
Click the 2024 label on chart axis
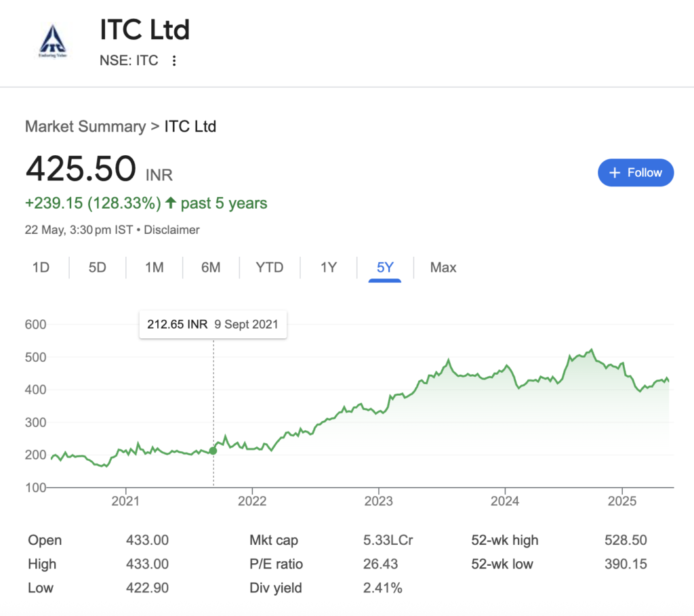[505, 501]
